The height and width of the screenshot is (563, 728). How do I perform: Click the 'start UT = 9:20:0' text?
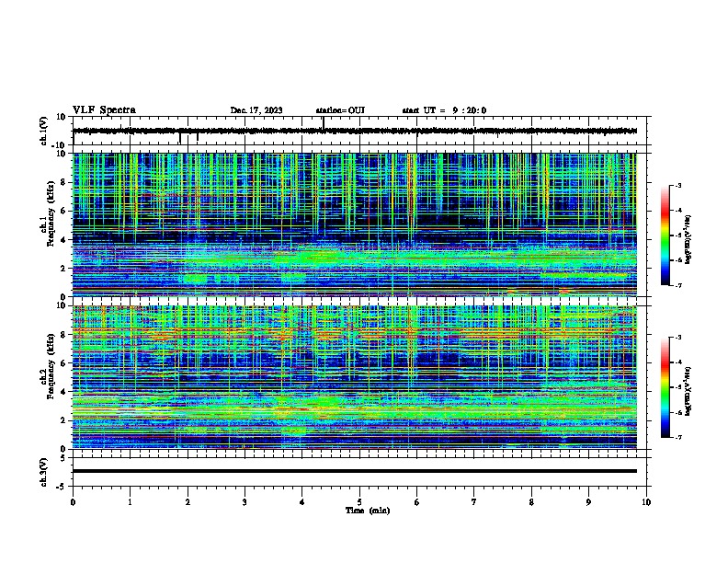(x=444, y=110)
